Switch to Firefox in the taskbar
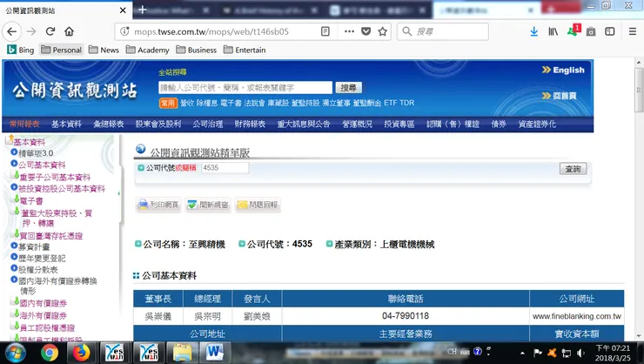This screenshot has width=644, height=364. (x=81, y=353)
